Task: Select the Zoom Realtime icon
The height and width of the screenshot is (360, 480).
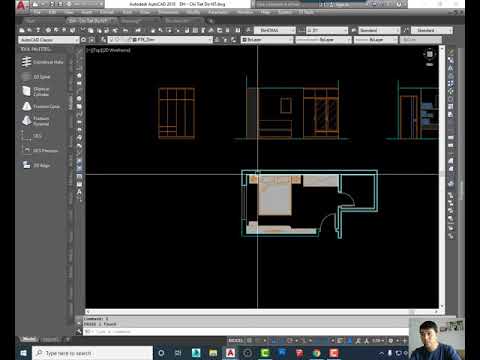Action: [x=161, y=30]
